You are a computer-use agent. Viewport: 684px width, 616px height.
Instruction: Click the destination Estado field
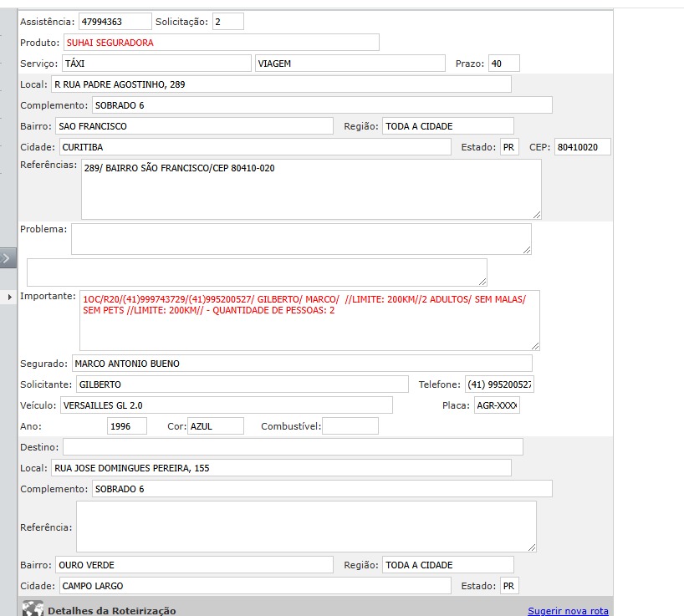pos(509,586)
